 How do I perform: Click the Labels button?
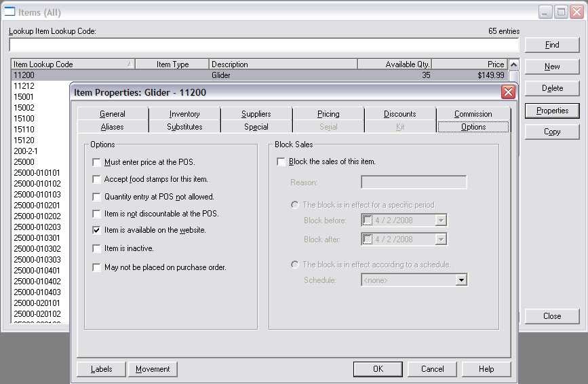click(101, 369)
